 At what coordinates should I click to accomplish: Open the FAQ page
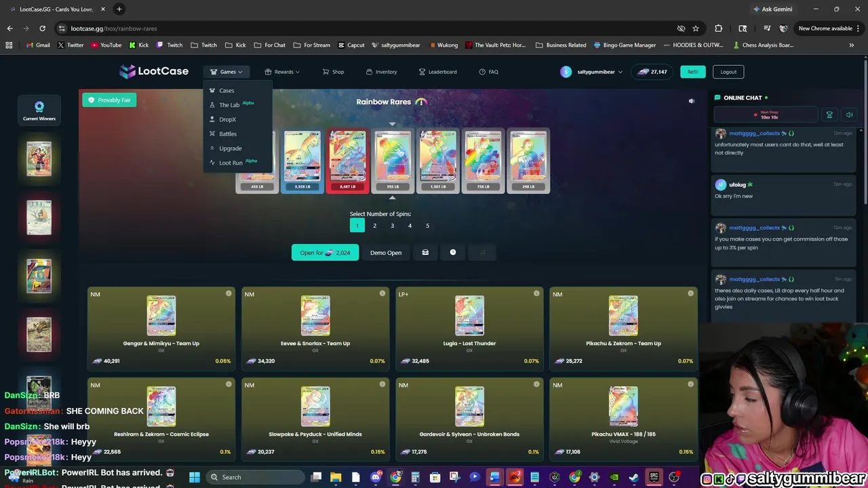488,72
